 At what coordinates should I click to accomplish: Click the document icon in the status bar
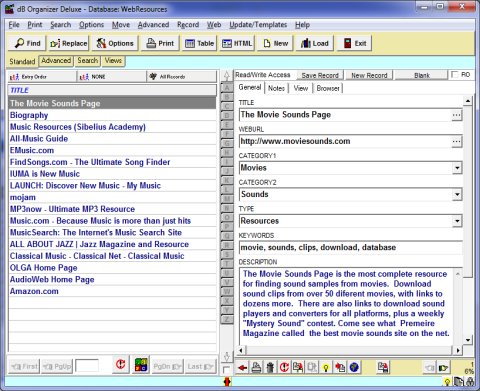point(459,382)
